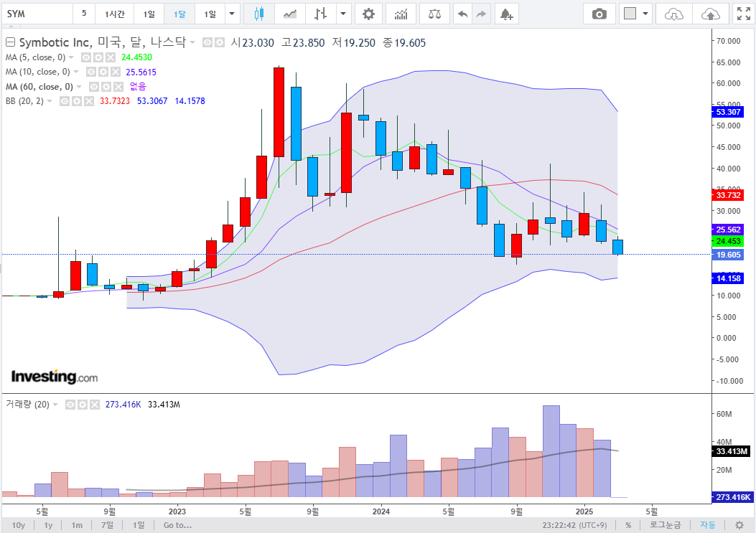Expand the layout selector dropdown arrow
Image resolution: width=756 pixels, height=533 pixels.
click(645, 14)
